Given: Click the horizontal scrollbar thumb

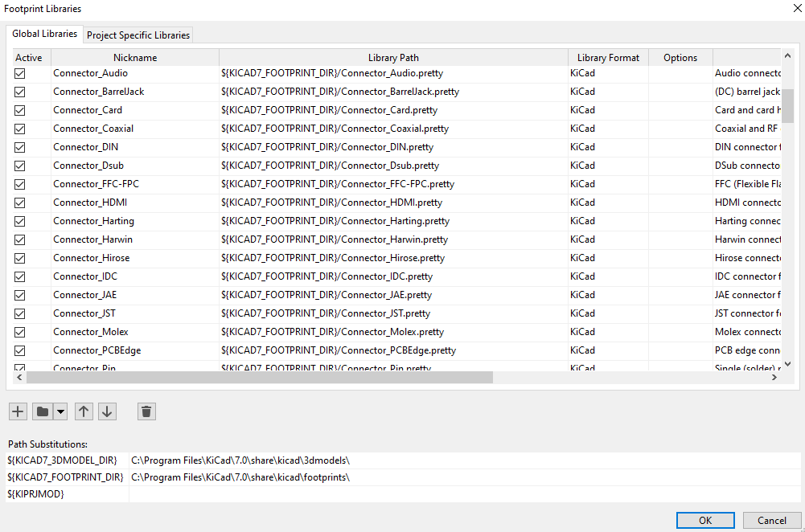Looking at the screenshot, I should click(260, 378).
